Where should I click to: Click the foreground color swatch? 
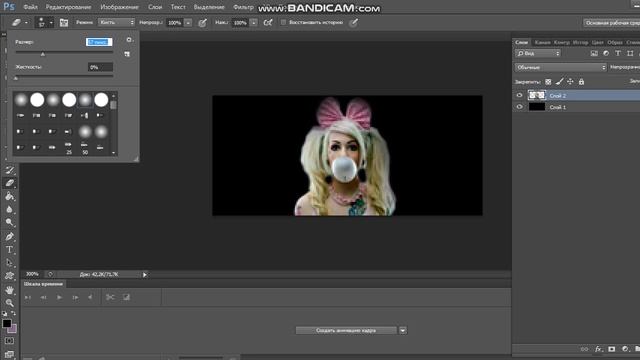point(7,323)
